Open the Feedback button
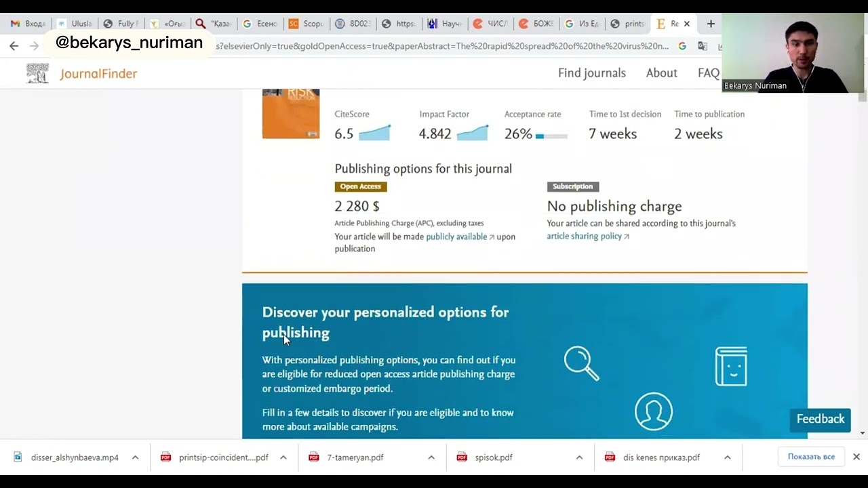Screen dimensions: 868x488 [821, 420]
